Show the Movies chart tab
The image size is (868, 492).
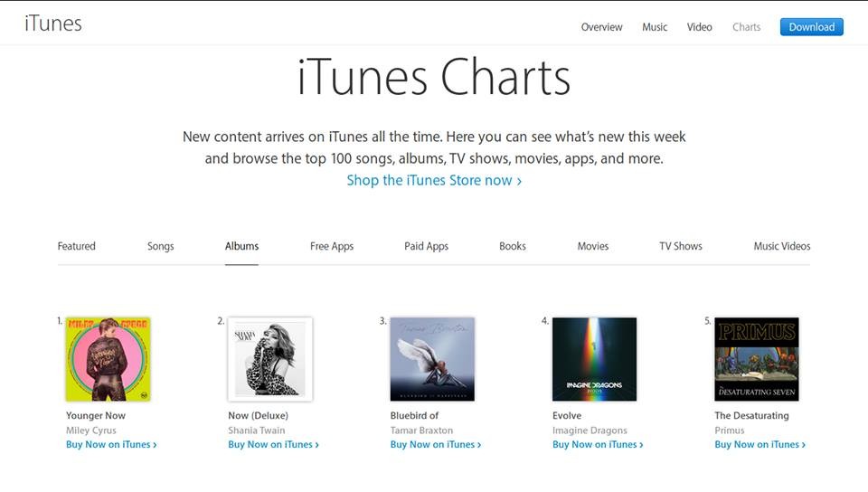(593, 246)
